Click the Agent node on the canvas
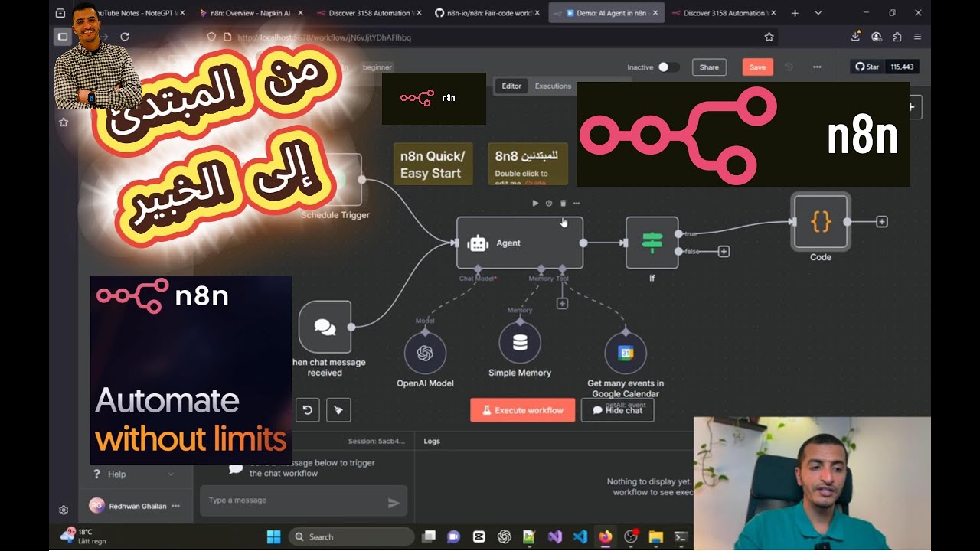980x551 pixels. point(520,243)
